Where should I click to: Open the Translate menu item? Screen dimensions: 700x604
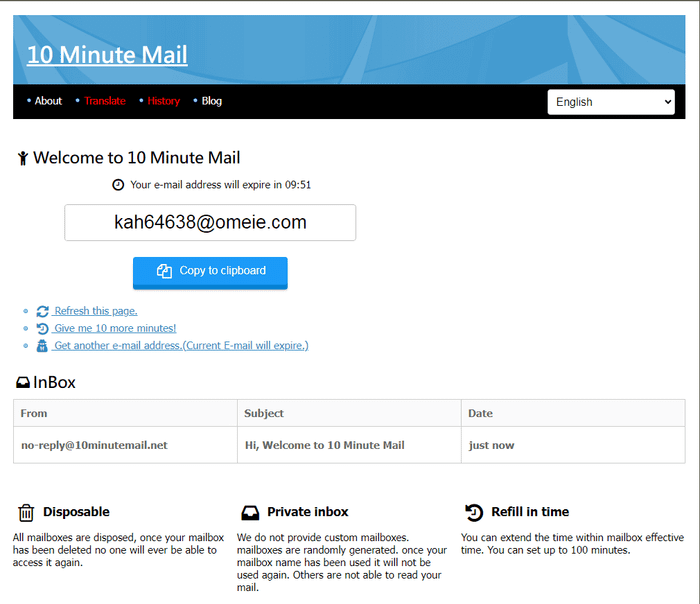pyautogui.click(x=105, y=101)
